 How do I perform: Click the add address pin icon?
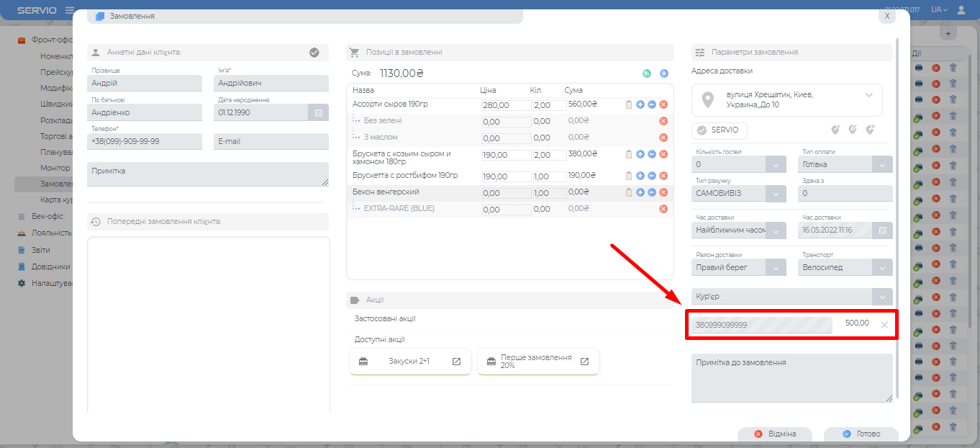coord(835,130)
